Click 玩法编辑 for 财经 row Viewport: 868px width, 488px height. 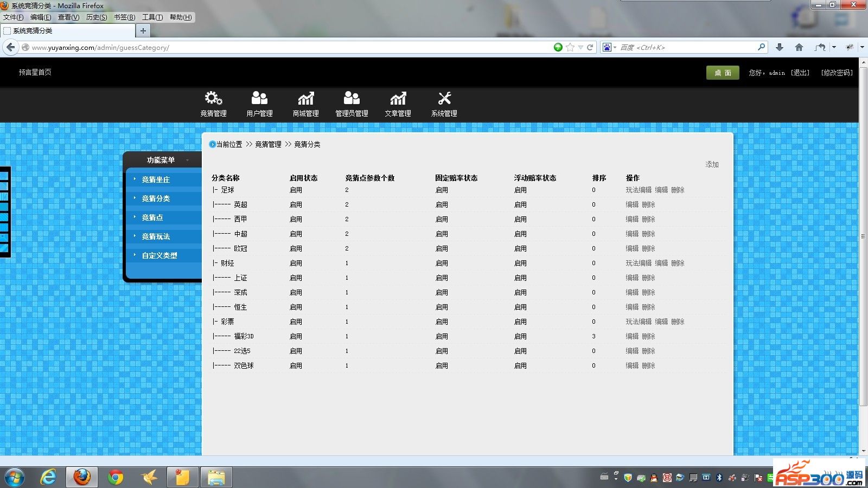[639, 263]
